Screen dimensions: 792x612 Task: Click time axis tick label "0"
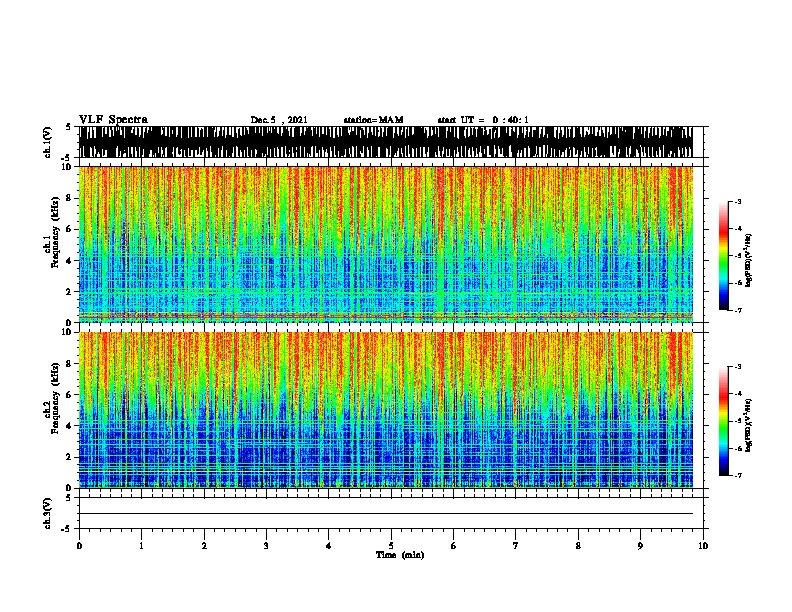point(79,546)
